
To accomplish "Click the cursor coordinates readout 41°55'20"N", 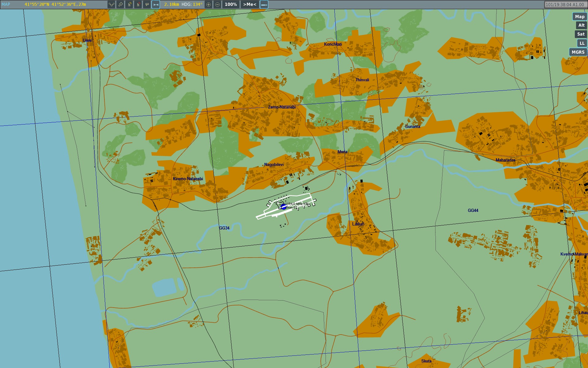I will [x=55, y=4].
